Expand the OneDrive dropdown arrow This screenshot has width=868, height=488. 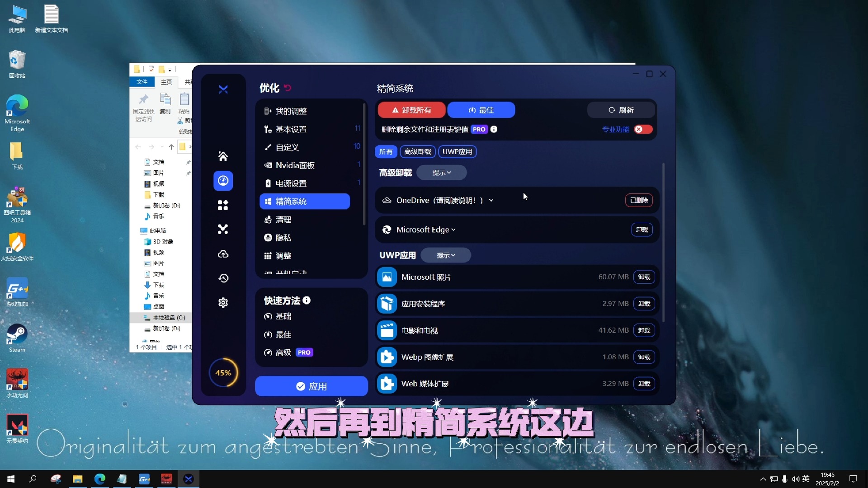point(492,200)
